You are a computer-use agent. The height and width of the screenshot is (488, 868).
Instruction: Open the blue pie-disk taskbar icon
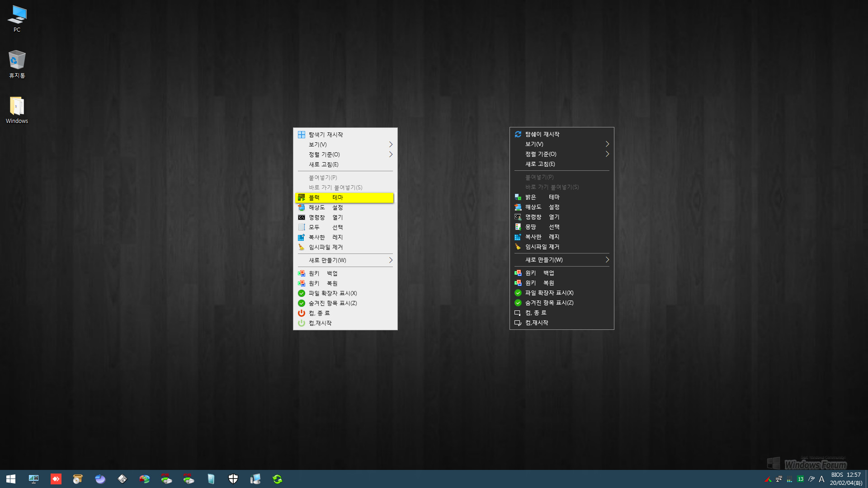click(100, 479)
